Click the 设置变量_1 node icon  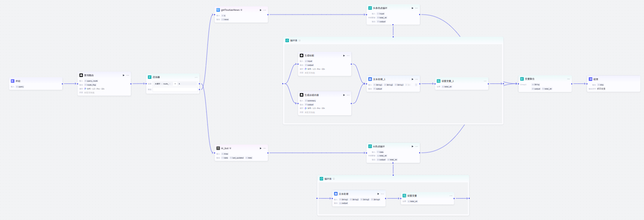point(439,81)
